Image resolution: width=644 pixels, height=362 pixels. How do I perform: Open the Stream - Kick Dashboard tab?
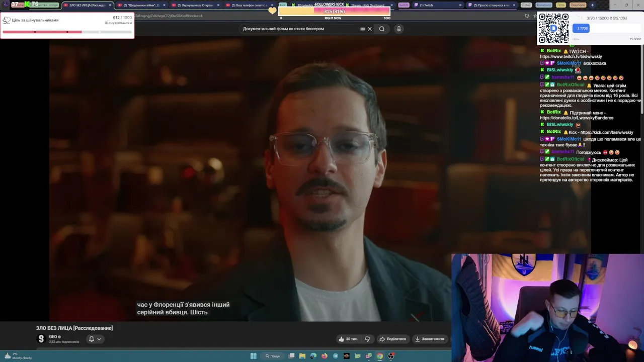(x=367, y=5)
